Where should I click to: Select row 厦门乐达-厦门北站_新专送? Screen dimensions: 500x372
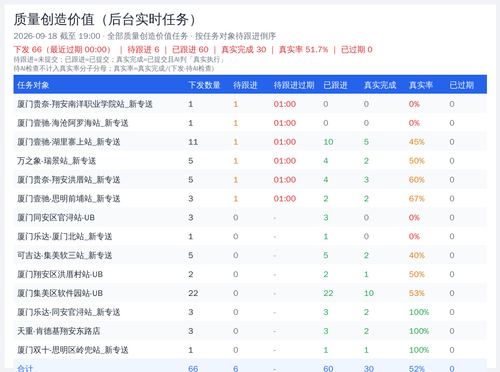[250, 236]
